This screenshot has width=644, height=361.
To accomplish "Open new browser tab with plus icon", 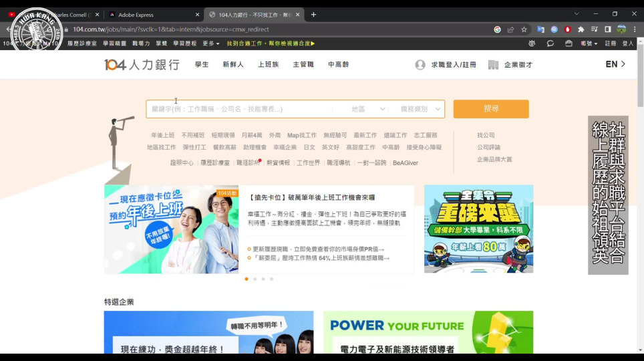I will pos(313,15).
